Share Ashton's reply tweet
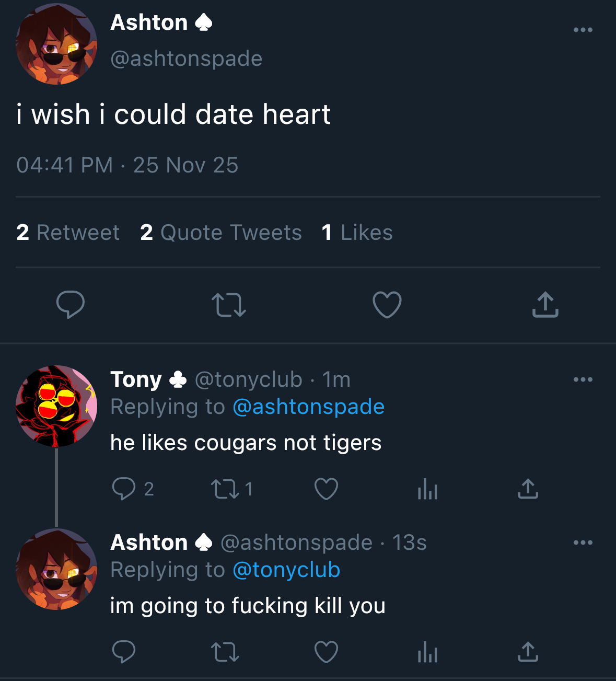The image size is (616, 681). (x=528, y=652)
